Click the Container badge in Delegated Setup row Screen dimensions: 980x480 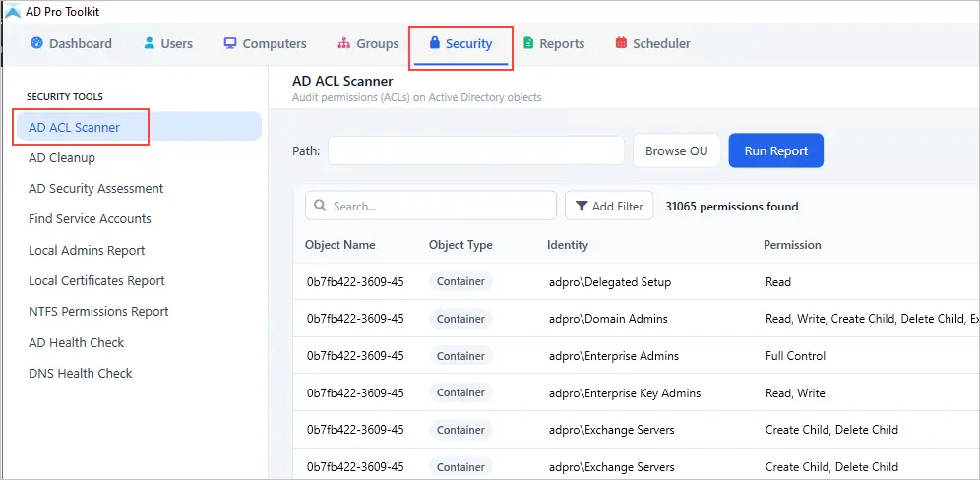[x=460, y=282]
